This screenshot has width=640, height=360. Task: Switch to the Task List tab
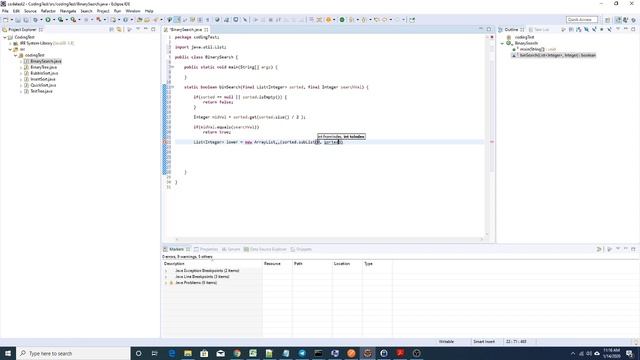pos(539,29)
